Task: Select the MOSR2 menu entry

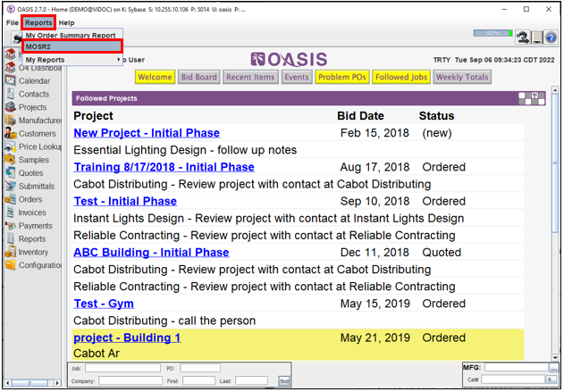Action: (72, 46)
